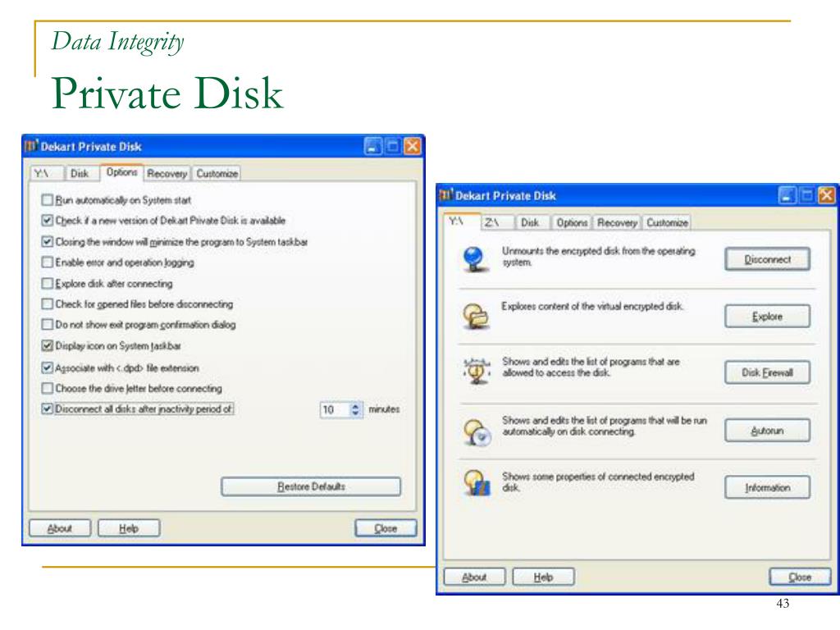Click 'Explores content of the virtual encrypted disk' text
Image resolution: width=840 pixels, height=630 pixels.
592,307
